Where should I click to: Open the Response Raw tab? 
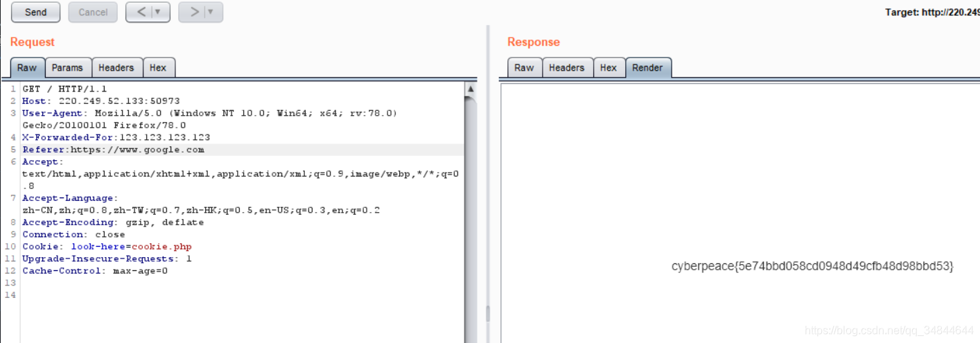pos(524,67)
